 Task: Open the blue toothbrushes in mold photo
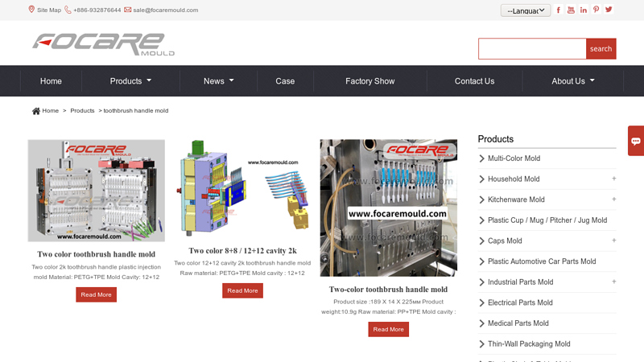coord(389,208)
